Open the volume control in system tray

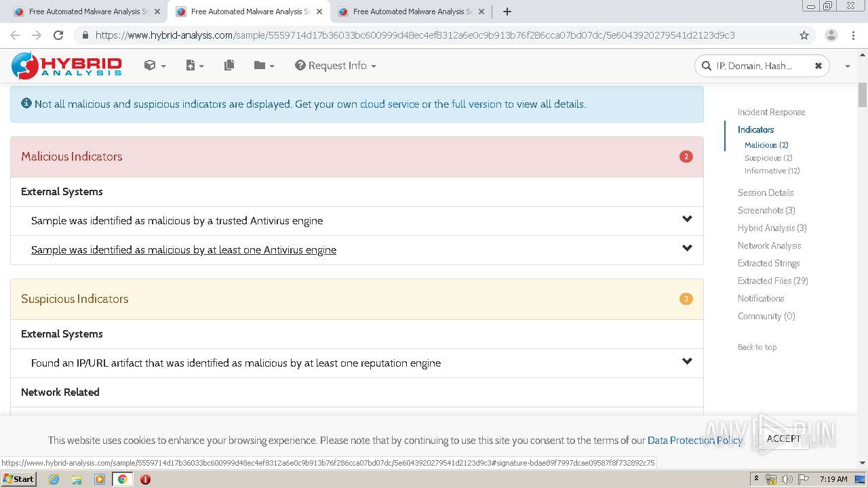pyautogui.click(x=787, y=479)
